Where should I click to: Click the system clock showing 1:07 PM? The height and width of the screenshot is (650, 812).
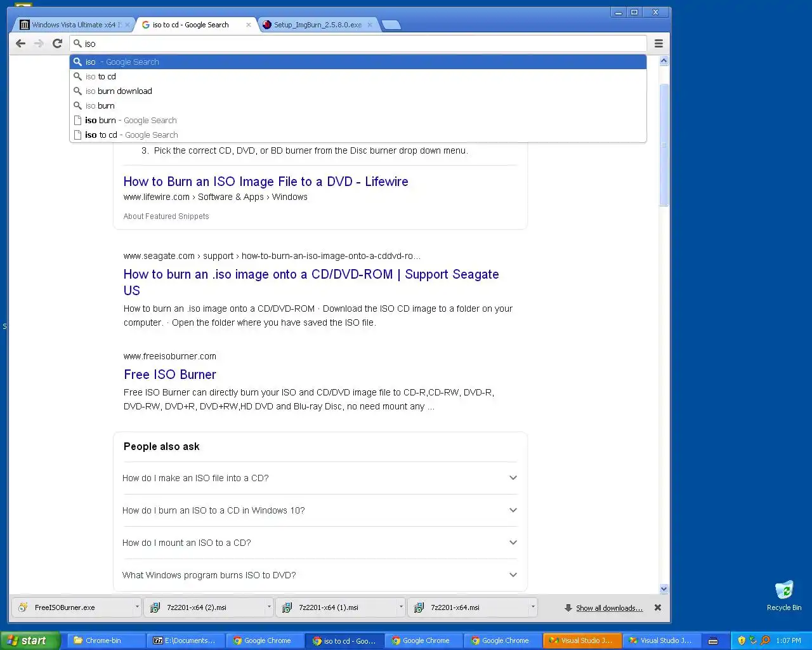789,640
